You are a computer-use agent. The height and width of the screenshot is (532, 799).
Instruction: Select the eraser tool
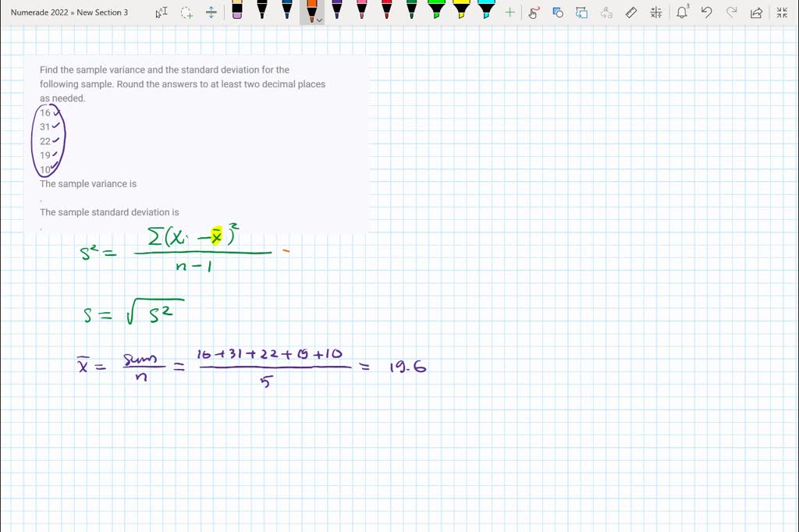pyautogui.click(x=238, y=12)
